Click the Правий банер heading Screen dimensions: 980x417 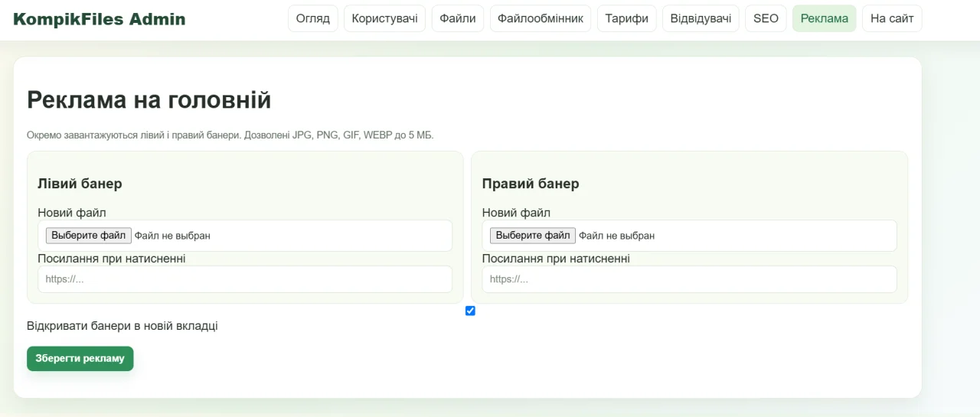tap(531, 184)
